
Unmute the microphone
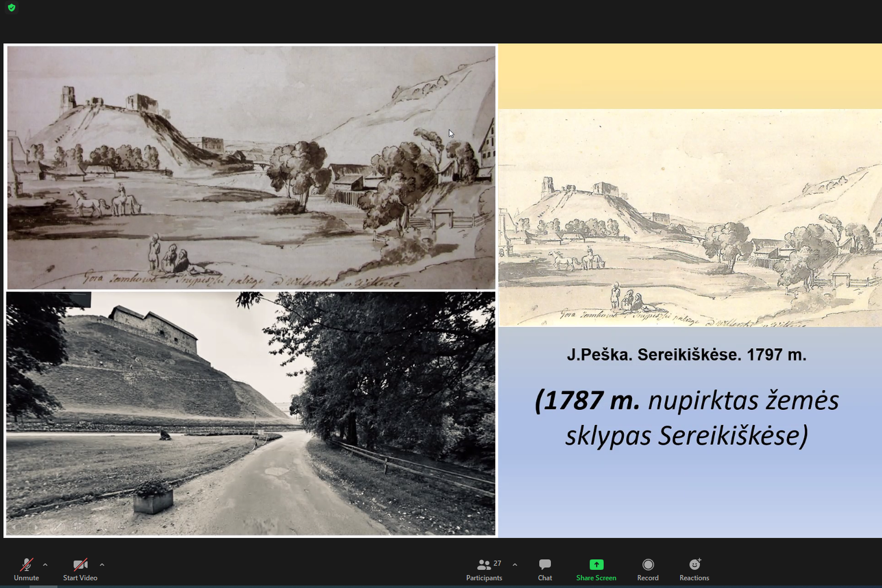coord(26,569)
